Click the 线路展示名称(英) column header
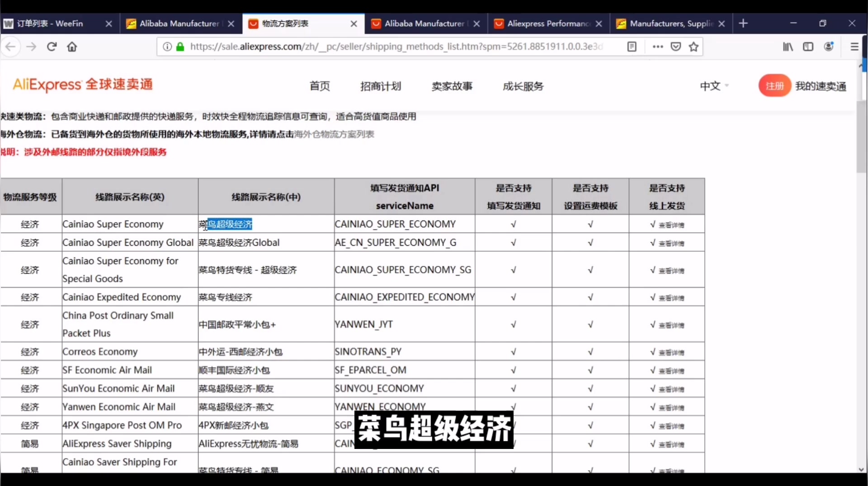Viewport: 868px width, 486px height. [x=130, y=196]
